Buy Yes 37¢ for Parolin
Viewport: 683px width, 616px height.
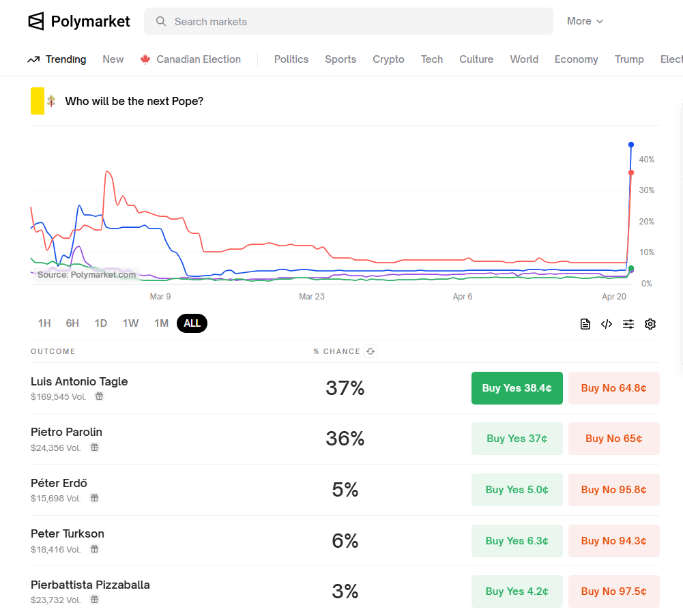pos(517,439)
